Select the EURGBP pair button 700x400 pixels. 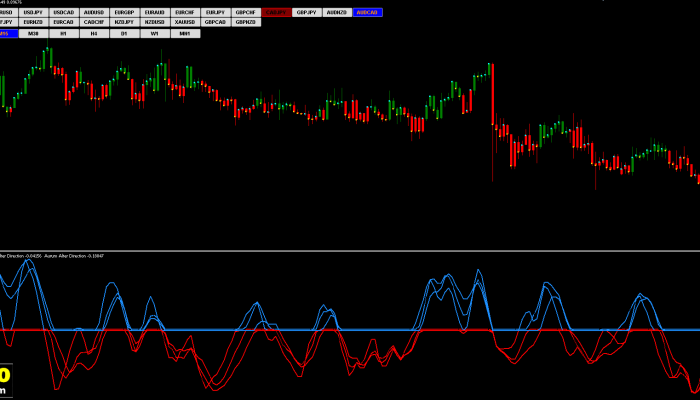[x=124, y=12]
